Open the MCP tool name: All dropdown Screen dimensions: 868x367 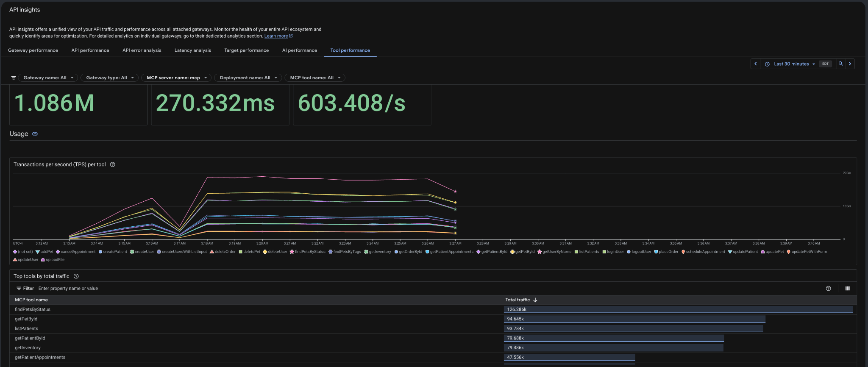tap(315, 78)
